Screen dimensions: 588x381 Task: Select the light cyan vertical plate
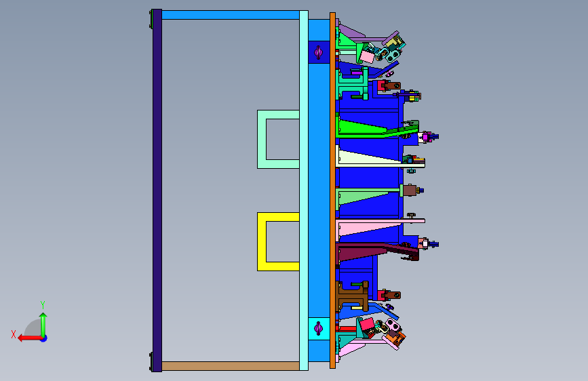tap(304, 190)
